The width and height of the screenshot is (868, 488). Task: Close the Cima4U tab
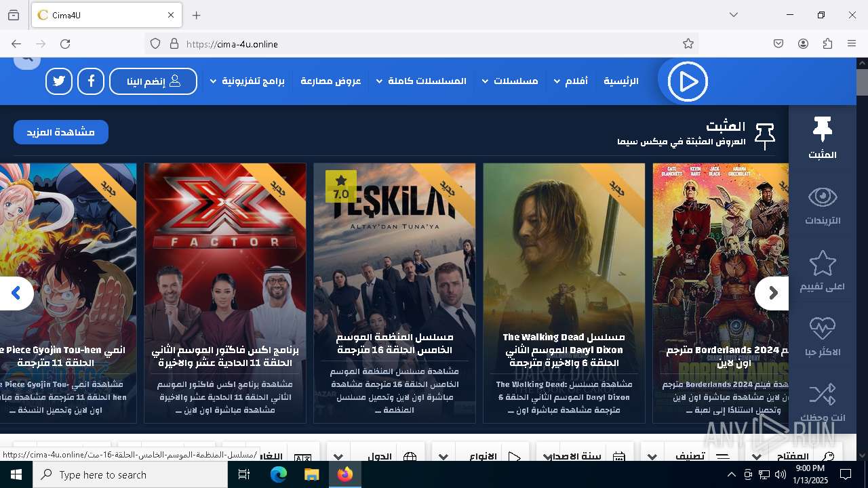(171, 15)
